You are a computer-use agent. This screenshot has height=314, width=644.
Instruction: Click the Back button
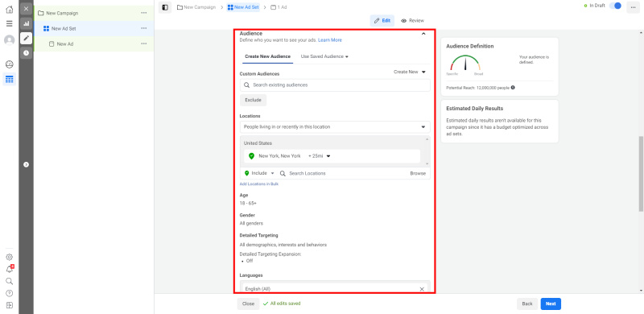pos(527,304)
